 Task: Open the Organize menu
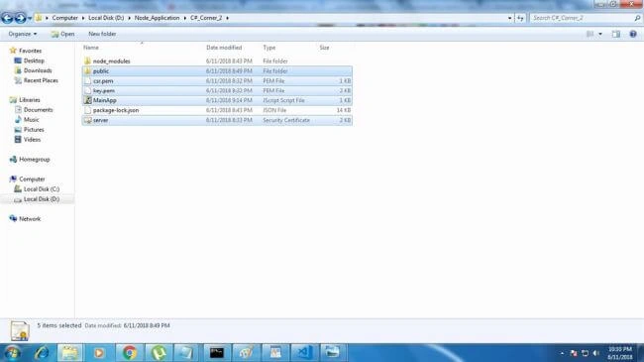coord(22,34)
